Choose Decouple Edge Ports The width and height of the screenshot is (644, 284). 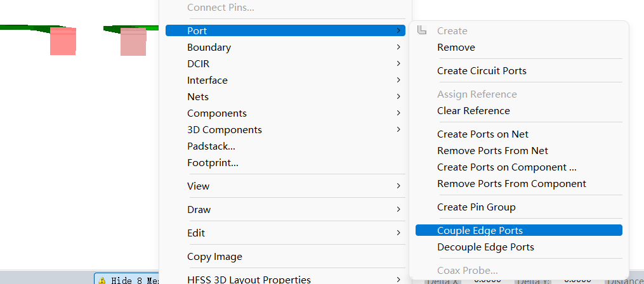[485, 247]
